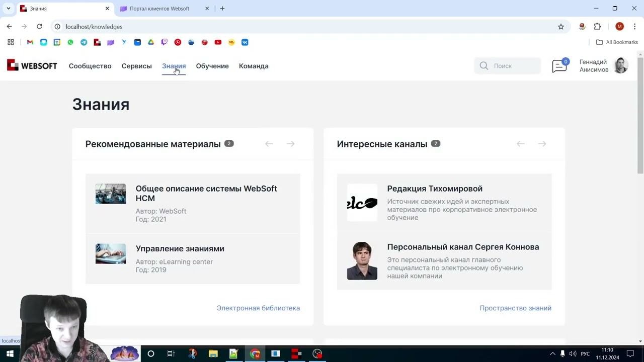Image resolution: width=644 pixels, height=362 pixels.
Task: Click the page vertical scrollbar
Action: [x=640, y=116]
